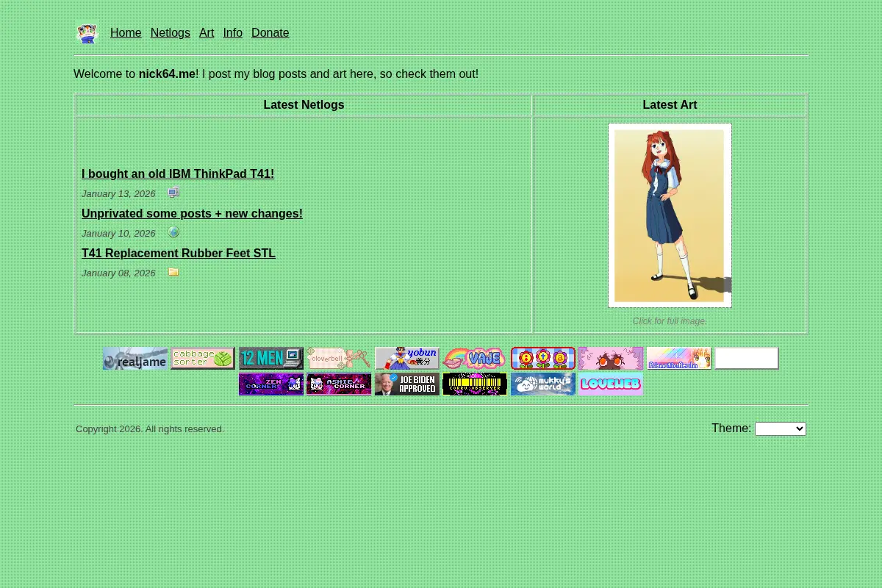Open 'Unprivated some posts + new changes!' post
Viewport: 882px width, 588px height.
tap(192, 214)
